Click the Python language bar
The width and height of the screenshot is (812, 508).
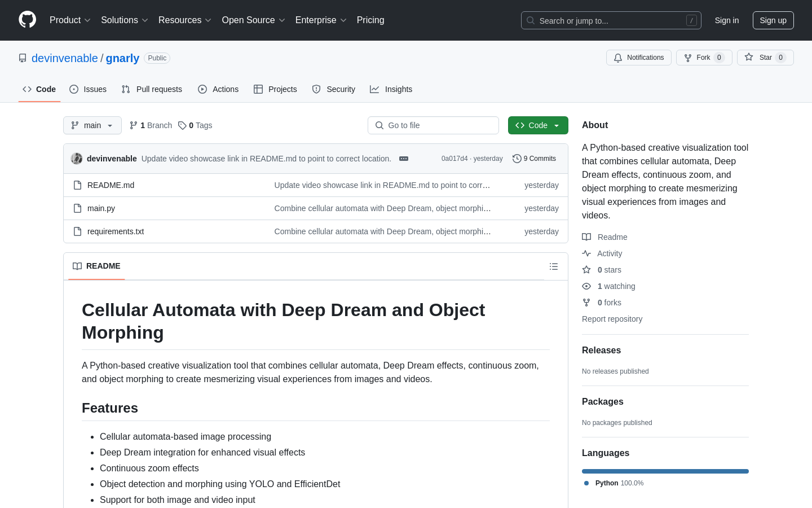(665, 471)
